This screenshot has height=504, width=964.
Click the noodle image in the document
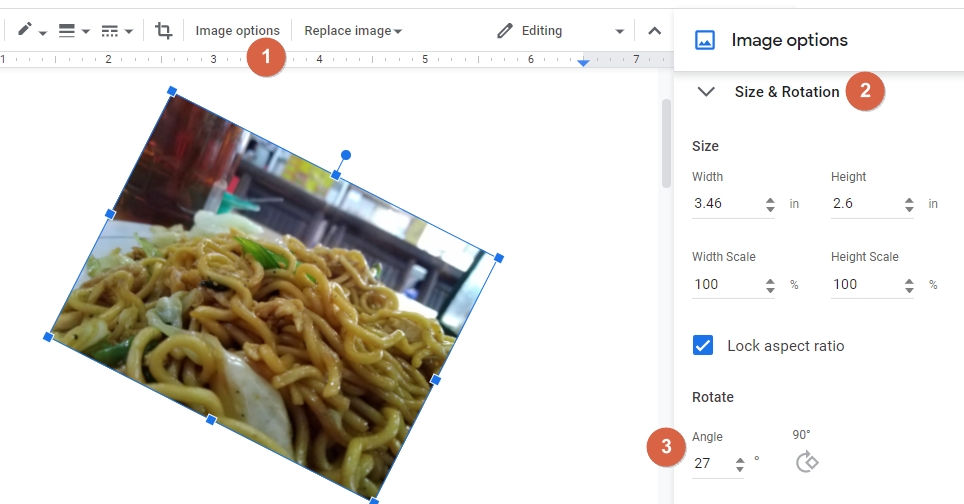point(274,296)
